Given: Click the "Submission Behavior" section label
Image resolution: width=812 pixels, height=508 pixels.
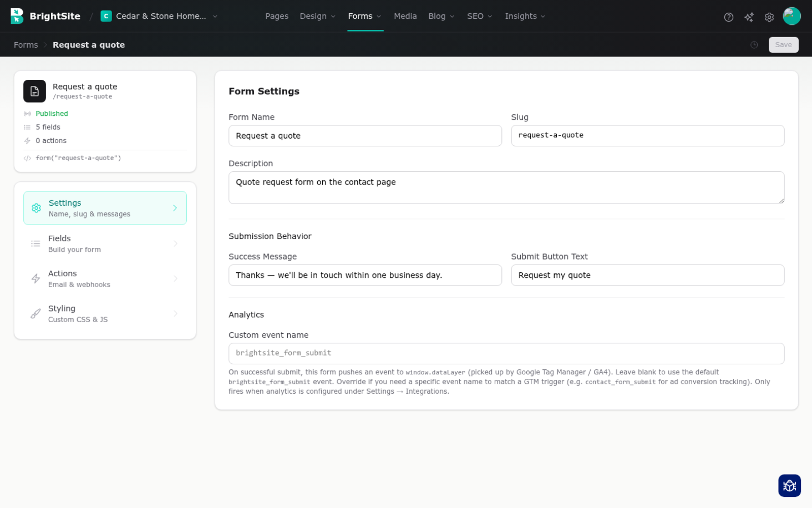Looking at the screenshot, I should pyautogui.click(x=270, y=236).
